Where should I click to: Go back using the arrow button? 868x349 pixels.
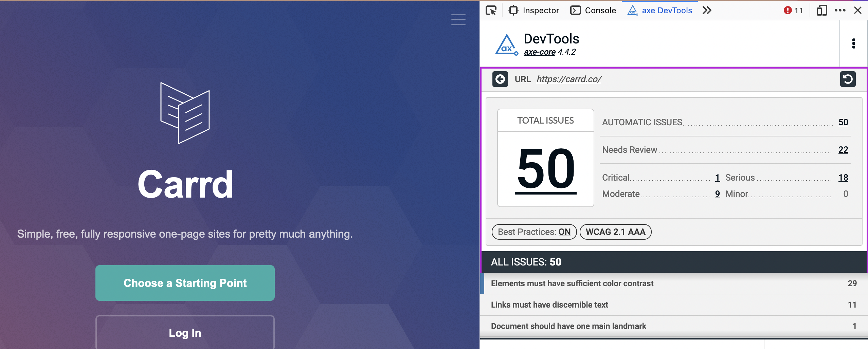click(500, 79)
